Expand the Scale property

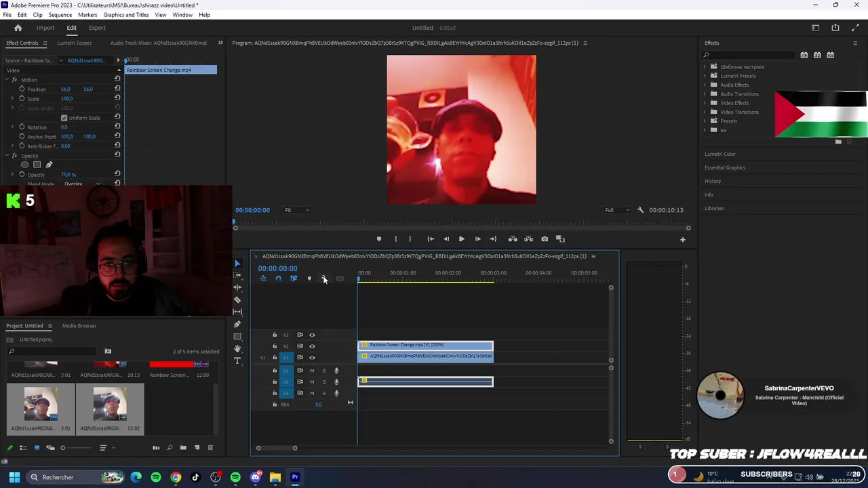[x=12, y=98]
